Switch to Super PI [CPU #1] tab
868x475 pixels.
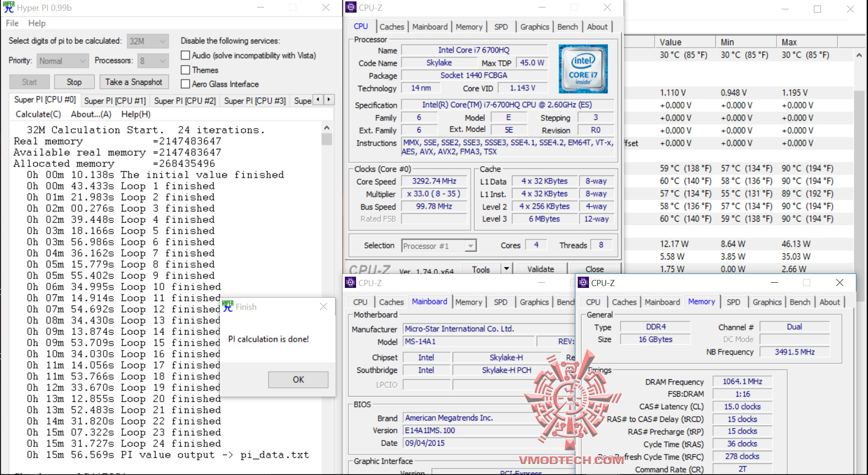click(115, 101)
